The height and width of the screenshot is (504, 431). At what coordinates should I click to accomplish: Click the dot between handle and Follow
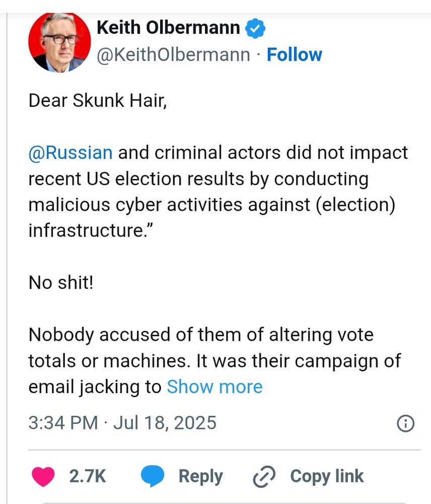tap(258, 54)
